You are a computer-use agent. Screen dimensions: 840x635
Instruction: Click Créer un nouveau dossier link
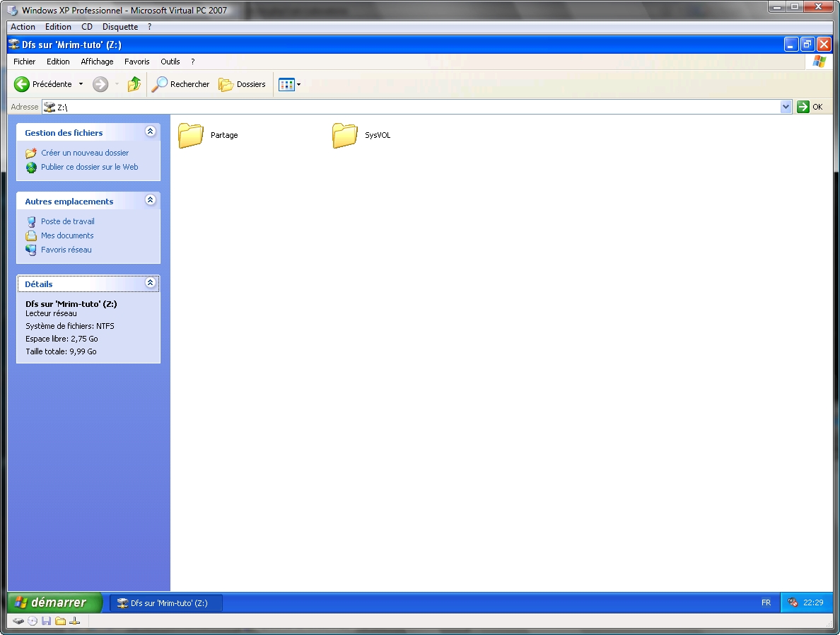coord(85,153)
